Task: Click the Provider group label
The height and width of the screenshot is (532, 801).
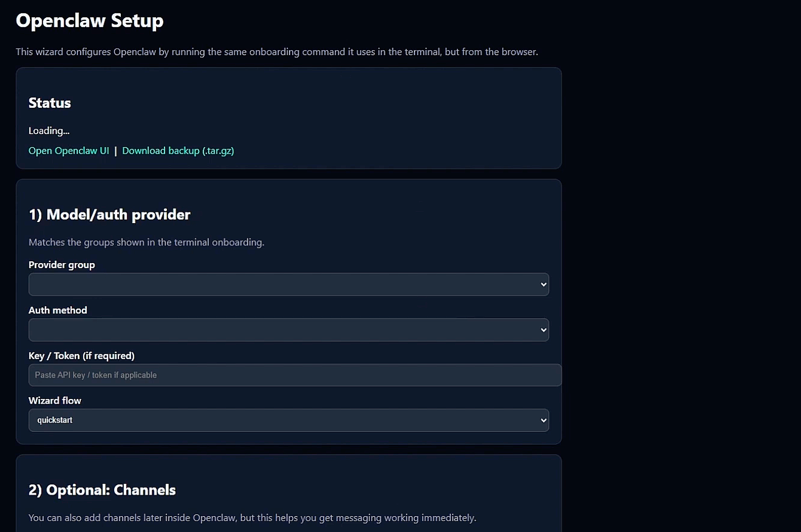Action: pos(62,265)
